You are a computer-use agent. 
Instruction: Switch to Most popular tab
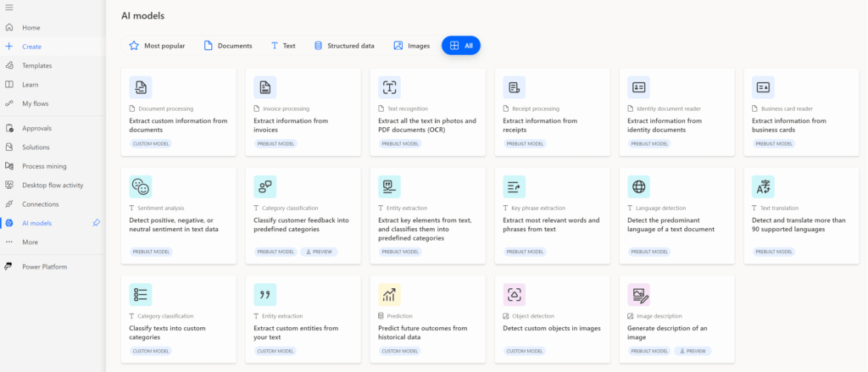point(157,46)
